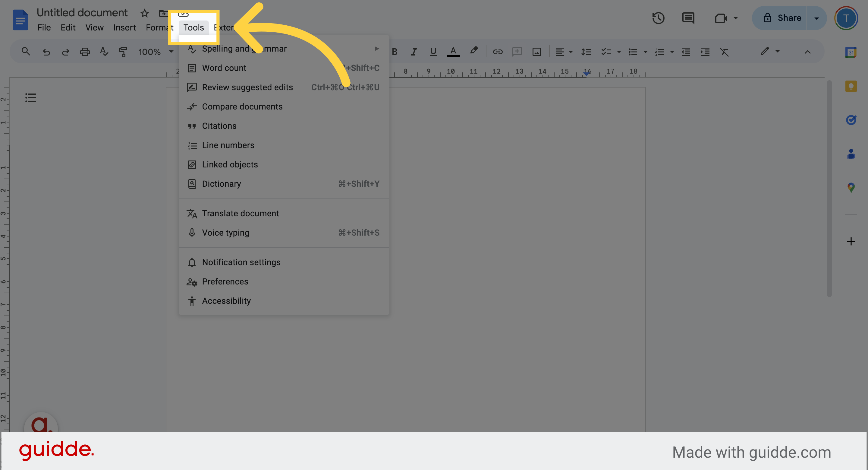This screenshot has height=470, width=868.
Task: Click the Share button
Action: click(782, 18)
